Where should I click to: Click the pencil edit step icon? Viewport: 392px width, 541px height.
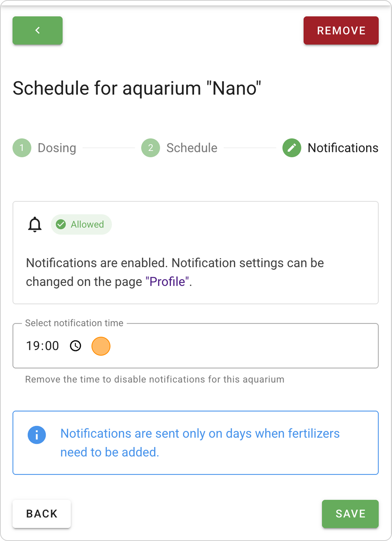click(x=292, y=148)
